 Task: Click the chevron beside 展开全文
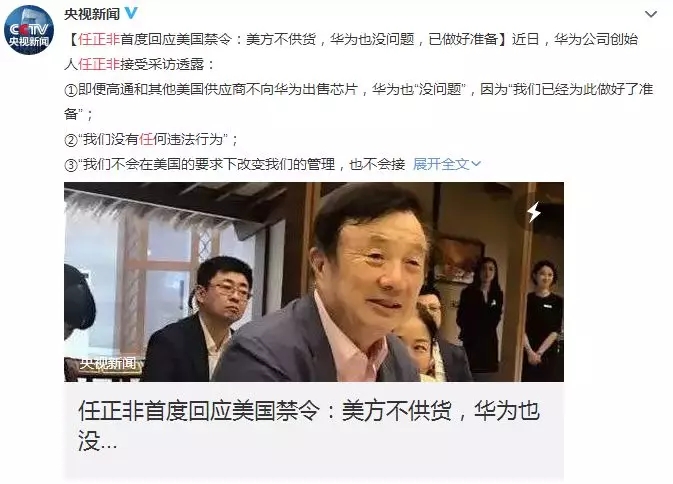476,164
